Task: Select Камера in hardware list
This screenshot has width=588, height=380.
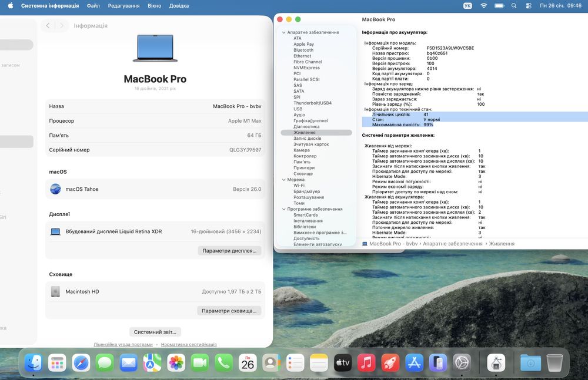Action: pos(302,150)
